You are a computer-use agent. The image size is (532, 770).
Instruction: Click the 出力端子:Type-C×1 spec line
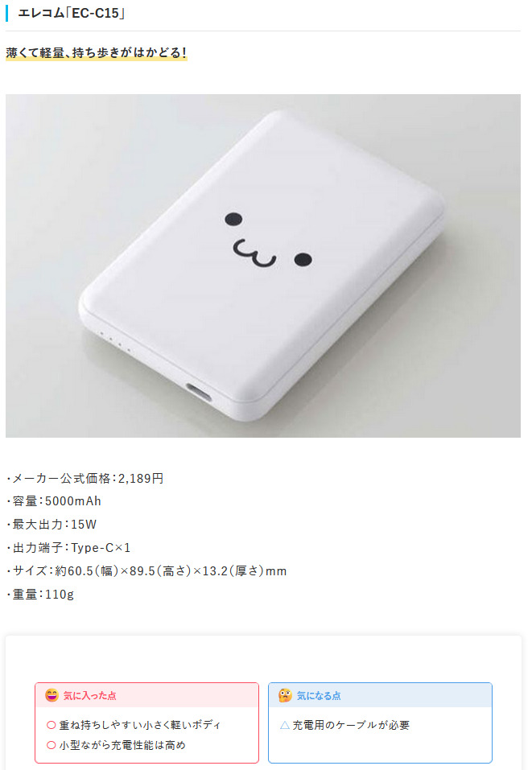coord(68,548)
